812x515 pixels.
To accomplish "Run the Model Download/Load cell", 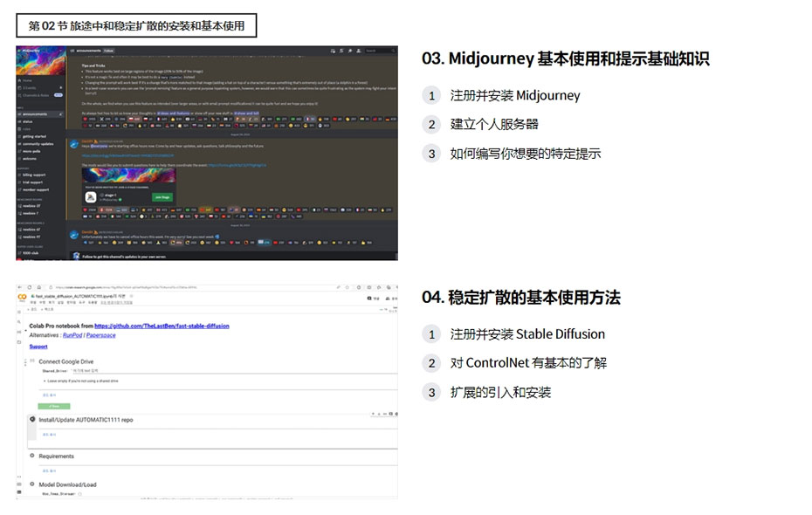I will 32,484.
